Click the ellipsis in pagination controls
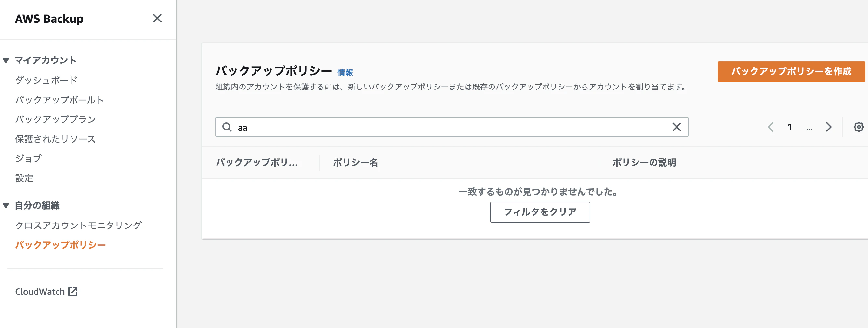 point(809,128)
